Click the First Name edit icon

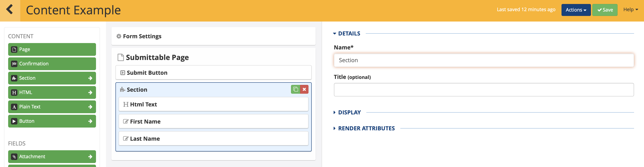coord(126,121)
